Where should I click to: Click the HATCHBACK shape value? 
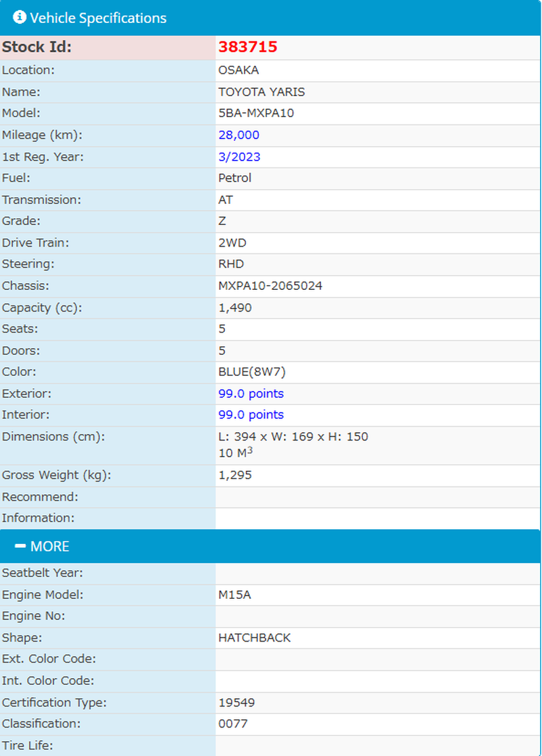pos(254,637)
